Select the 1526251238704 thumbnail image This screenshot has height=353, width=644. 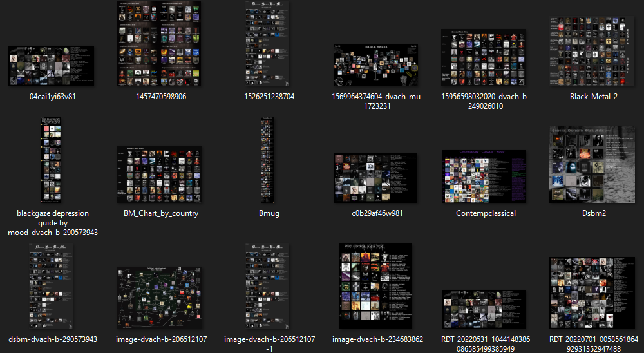pos(267,43)
